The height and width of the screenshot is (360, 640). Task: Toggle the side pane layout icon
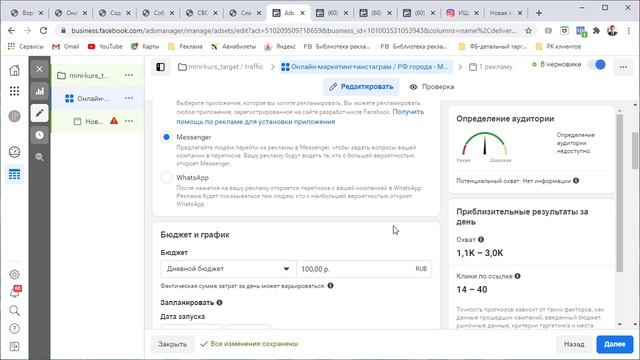160,67
